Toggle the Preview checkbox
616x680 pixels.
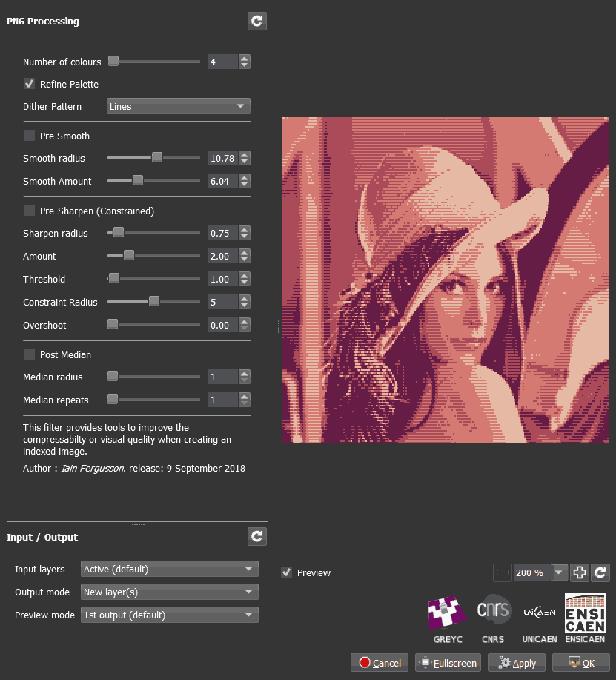click(287, 572)
